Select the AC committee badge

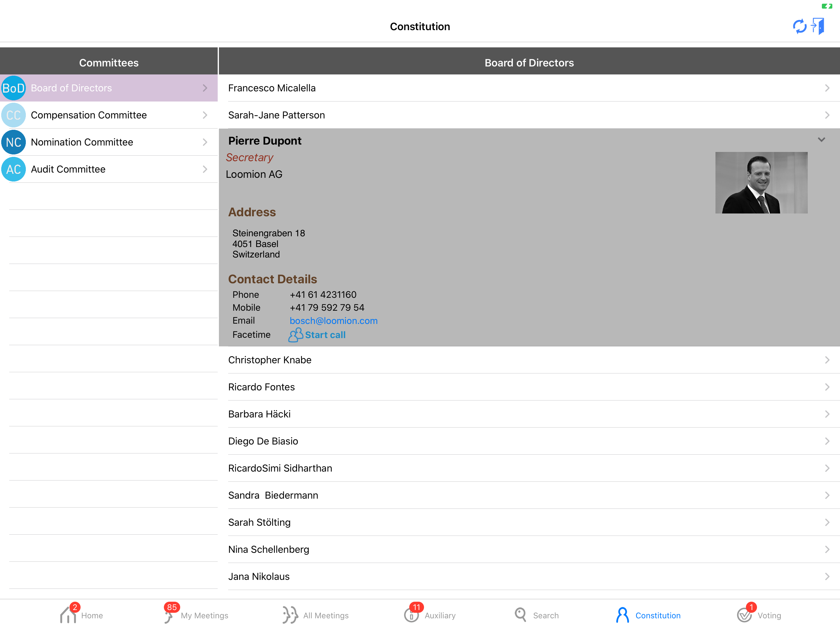pos(13,169)
